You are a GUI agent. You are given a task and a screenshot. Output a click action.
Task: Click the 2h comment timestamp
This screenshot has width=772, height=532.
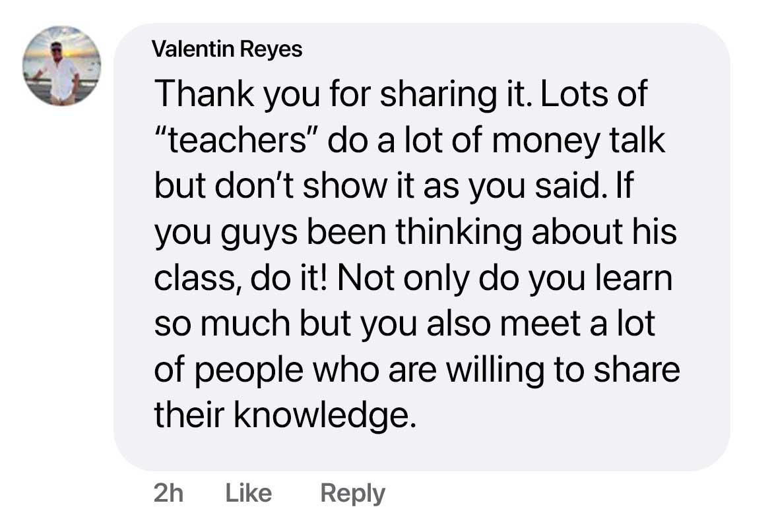click(x=168, y=494)
